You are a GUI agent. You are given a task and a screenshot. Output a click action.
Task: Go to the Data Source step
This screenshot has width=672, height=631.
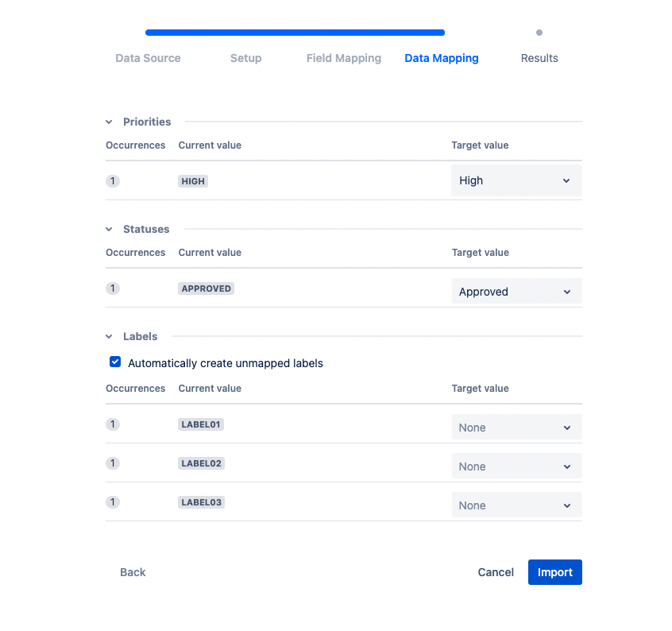148,58
